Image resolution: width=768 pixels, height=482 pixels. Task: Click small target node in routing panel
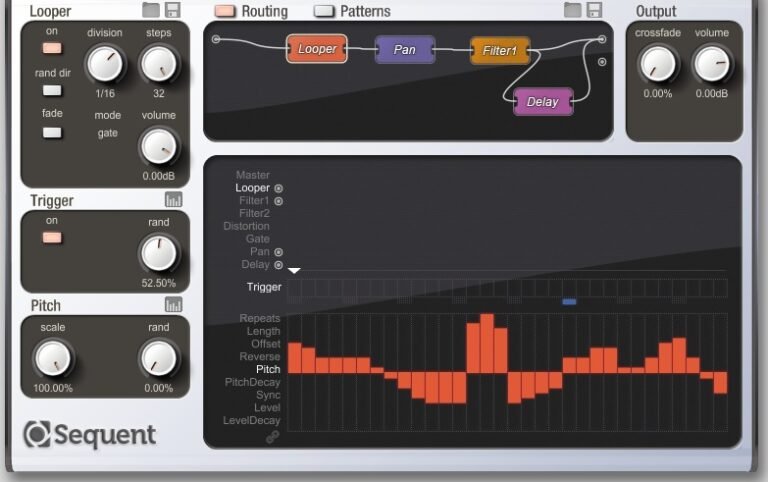(602, 62)
